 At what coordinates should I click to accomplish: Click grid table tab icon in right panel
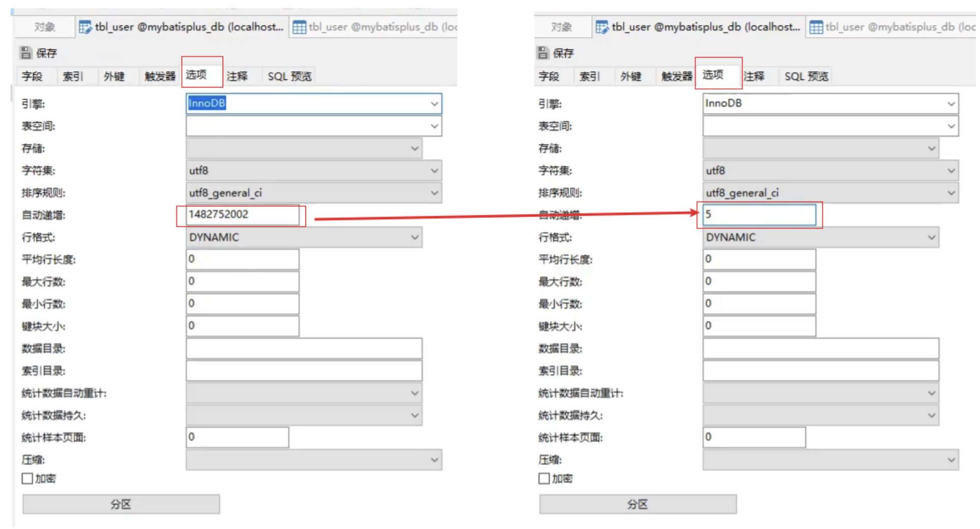tap(816, 27)
